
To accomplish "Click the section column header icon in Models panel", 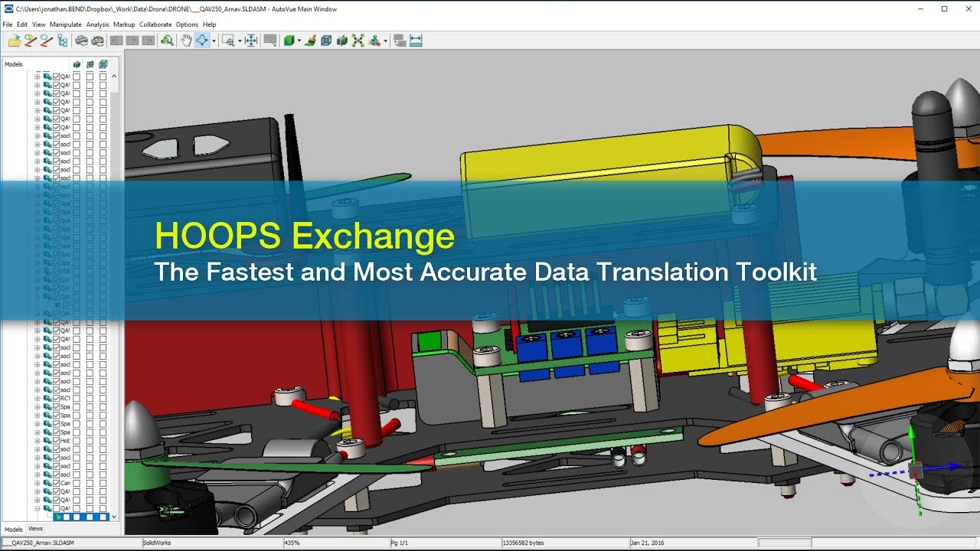I will [x=77, y=64].
